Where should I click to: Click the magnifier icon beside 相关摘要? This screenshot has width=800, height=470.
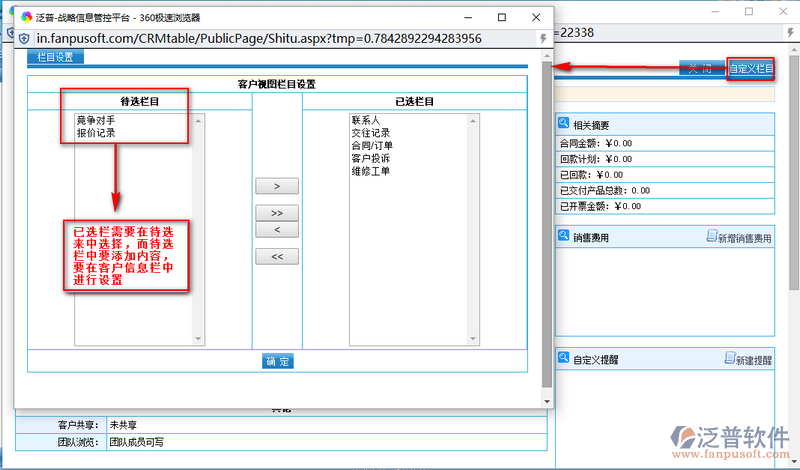tap(564, 124)
